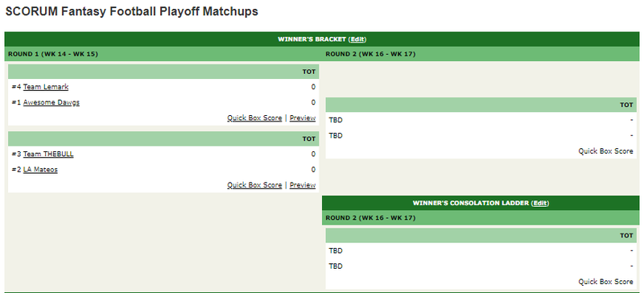Select the first TBD slot in Winner's Bracket Round 2

tap(336, 121)
